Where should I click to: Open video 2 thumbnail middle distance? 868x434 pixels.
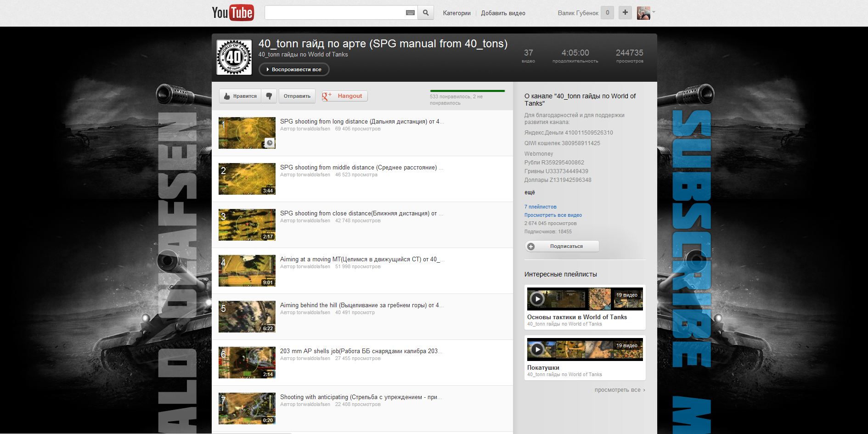(247, 179)
